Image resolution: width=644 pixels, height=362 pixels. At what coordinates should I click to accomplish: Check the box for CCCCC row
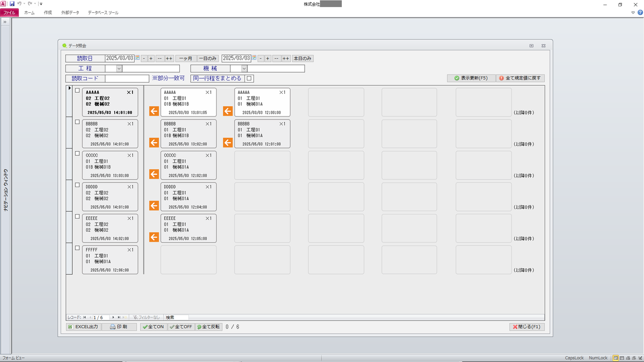[77, 154]
